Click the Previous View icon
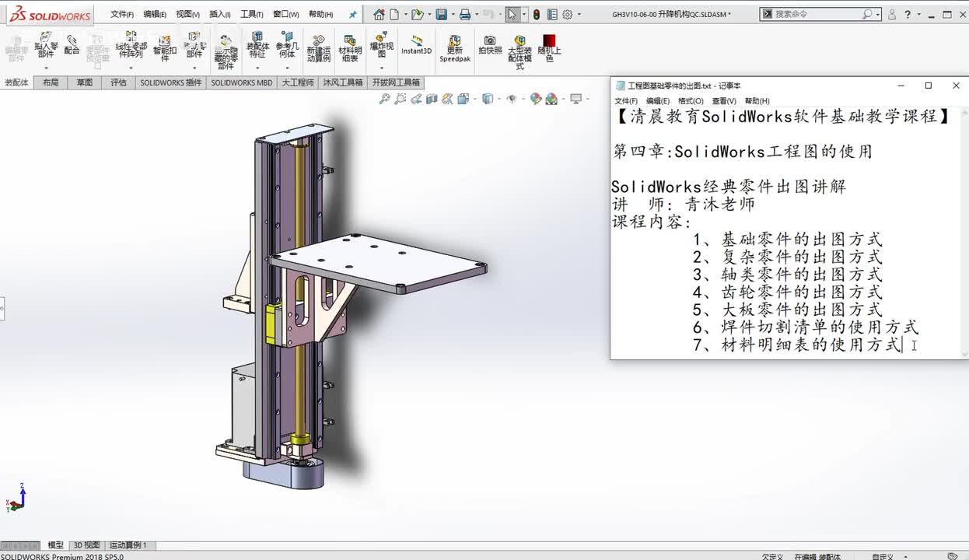 click(x=416, y=99)
